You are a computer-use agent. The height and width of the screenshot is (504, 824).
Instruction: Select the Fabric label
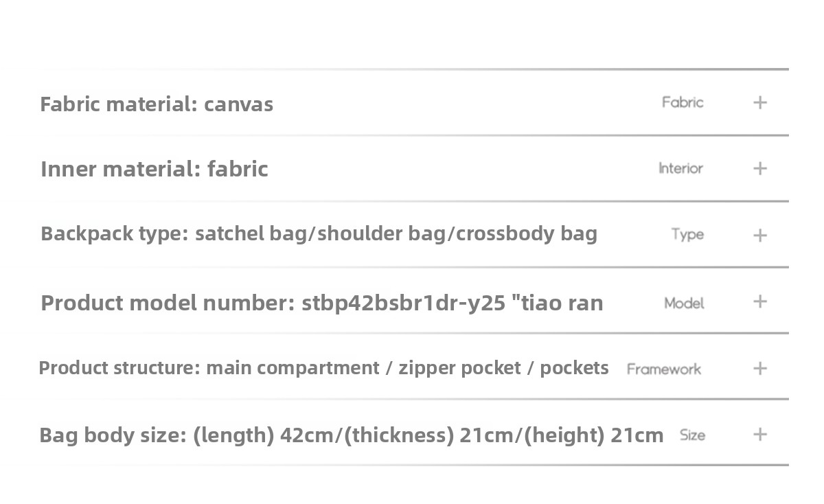click(683, 102)
